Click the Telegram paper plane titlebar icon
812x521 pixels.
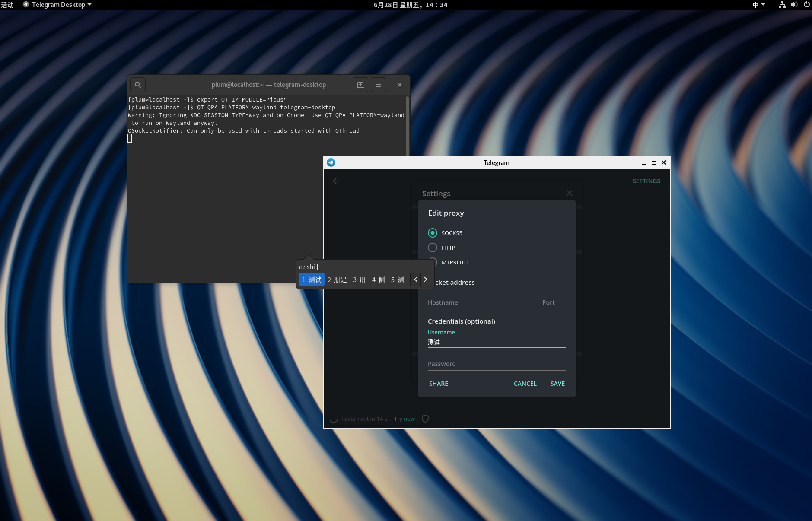(x=331, y=162)
